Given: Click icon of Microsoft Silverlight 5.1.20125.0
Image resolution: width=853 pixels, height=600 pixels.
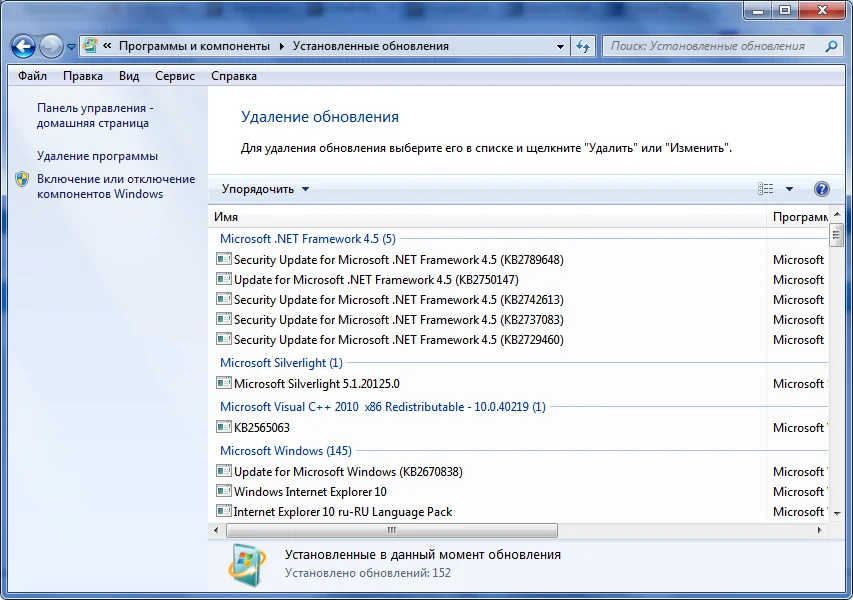Looking at the screenshot, I should pyautogui.click(x=224, y=383).
